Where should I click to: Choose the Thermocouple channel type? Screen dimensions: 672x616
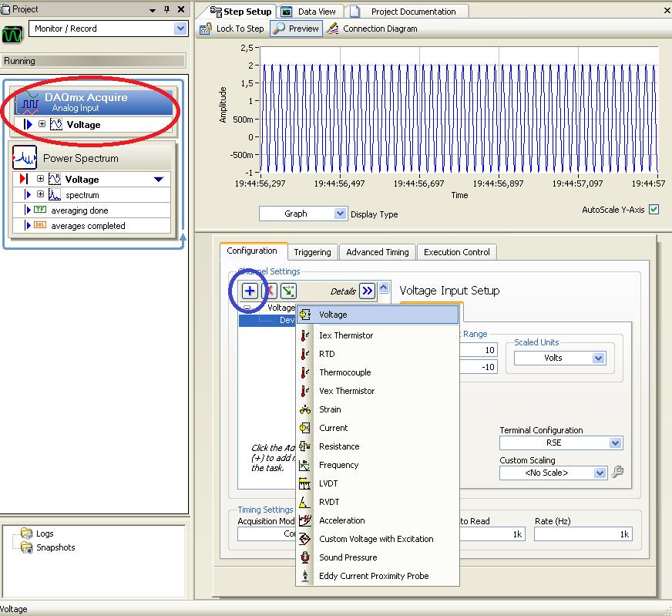378,372
